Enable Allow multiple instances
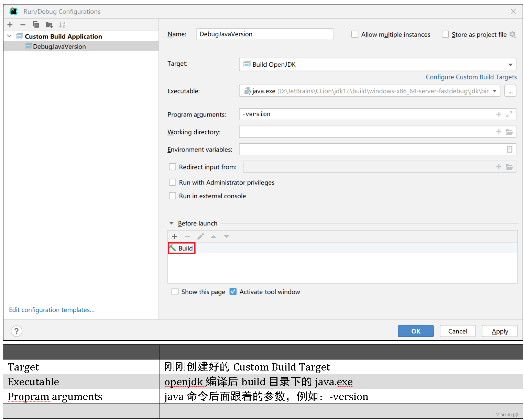This screenshot has height=420, width=524. pyautogui.click(x=355, y=34)
